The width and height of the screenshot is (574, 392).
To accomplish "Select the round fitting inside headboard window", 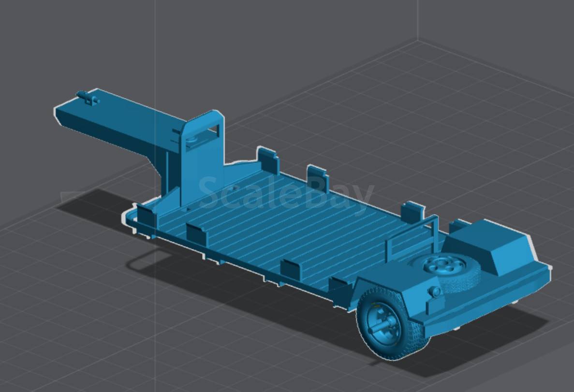I will coord(191,140).
